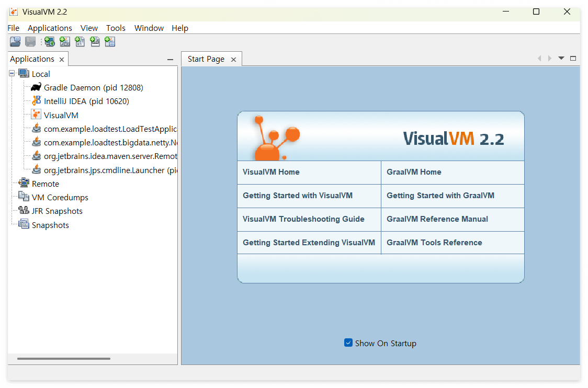The height and width of the screenshot is (388, 588).
Task: Open Getting Started with VisualVM link
Action: click(x=298, y=196)
